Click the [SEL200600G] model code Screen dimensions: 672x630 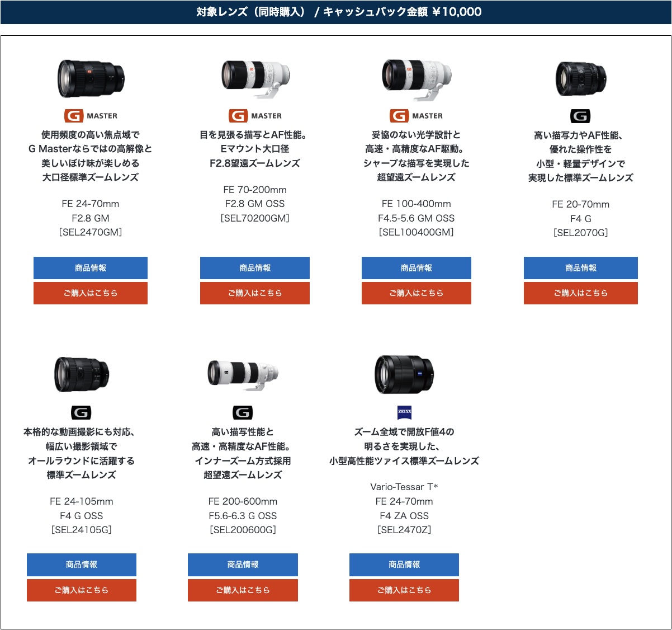[243, 530]
